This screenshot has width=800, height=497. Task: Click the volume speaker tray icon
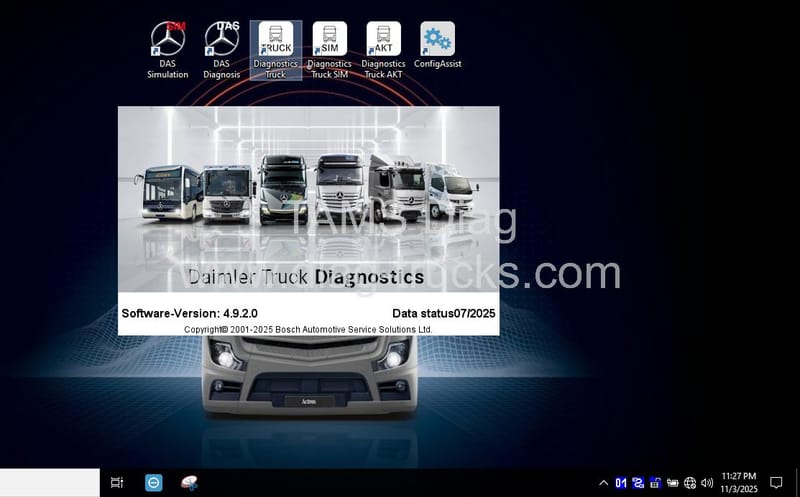point(707,483)
